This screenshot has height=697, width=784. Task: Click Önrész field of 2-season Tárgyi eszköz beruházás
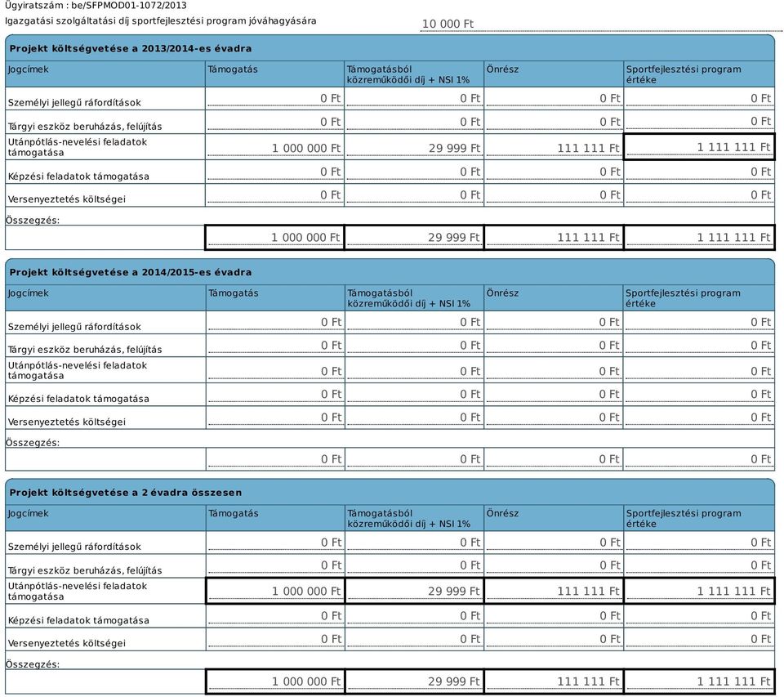(x=554, y=565)
